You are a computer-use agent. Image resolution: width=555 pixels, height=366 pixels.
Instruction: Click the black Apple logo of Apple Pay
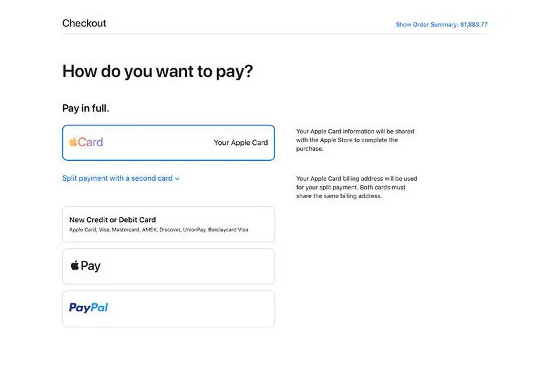pos(75,265)
